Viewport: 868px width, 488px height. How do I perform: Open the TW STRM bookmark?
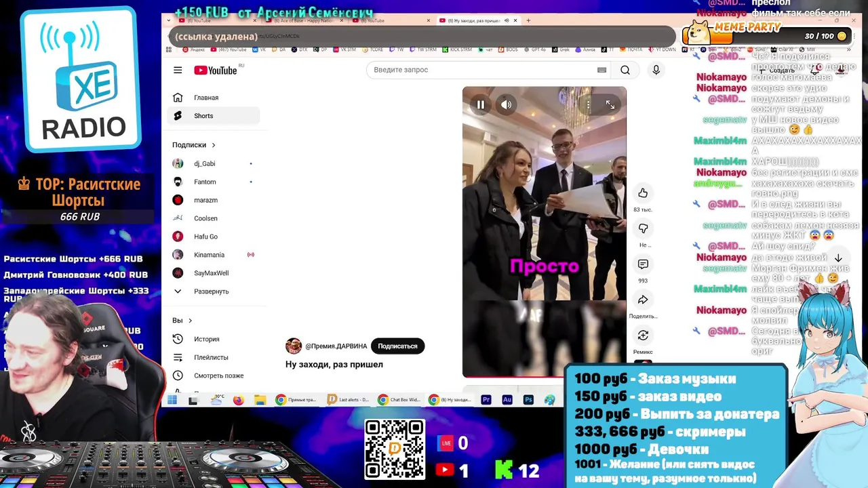coord(422,49)
